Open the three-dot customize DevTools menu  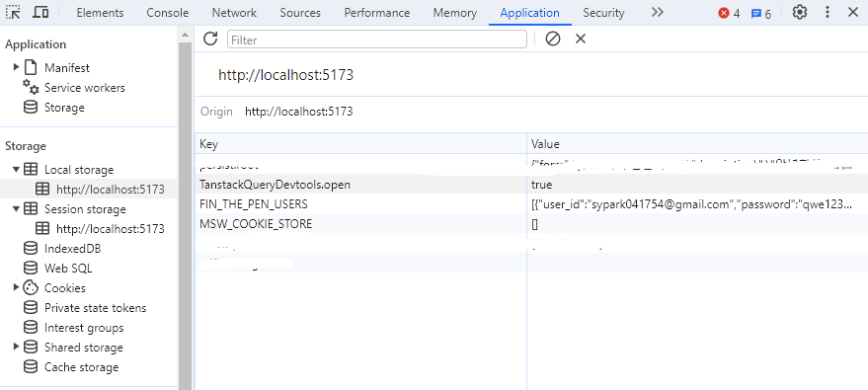(x=828, y=12)
